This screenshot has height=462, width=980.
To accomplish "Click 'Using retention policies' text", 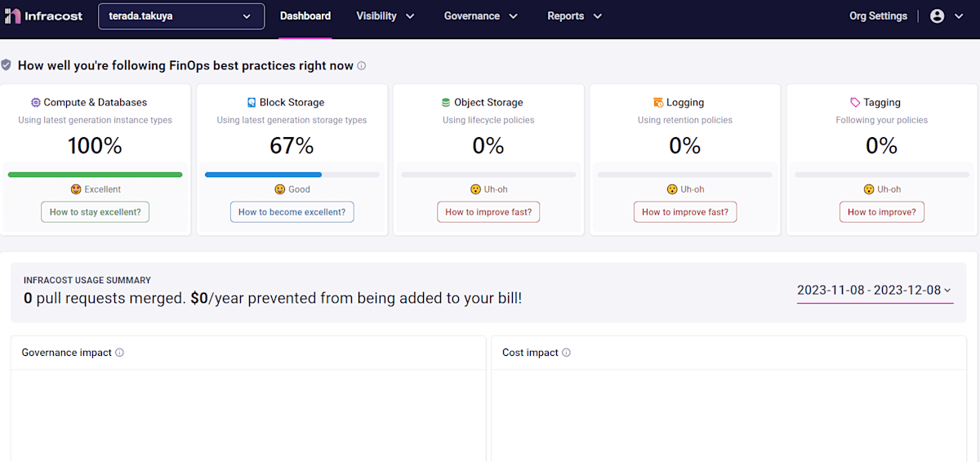I will [685, 120].
